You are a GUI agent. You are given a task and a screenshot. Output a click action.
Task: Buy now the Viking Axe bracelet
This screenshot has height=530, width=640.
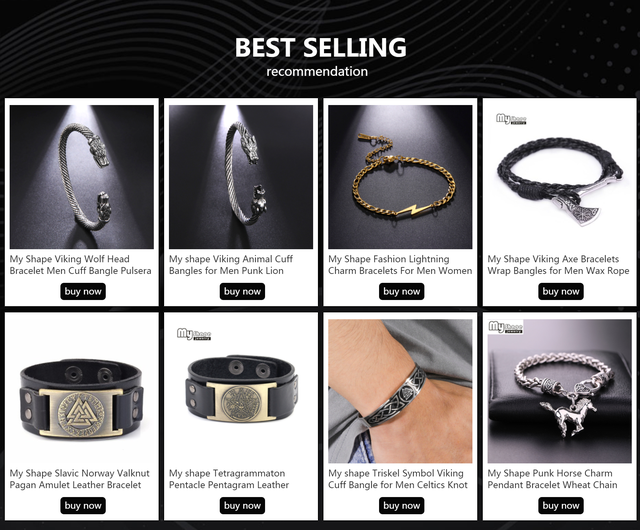point(561,292)
